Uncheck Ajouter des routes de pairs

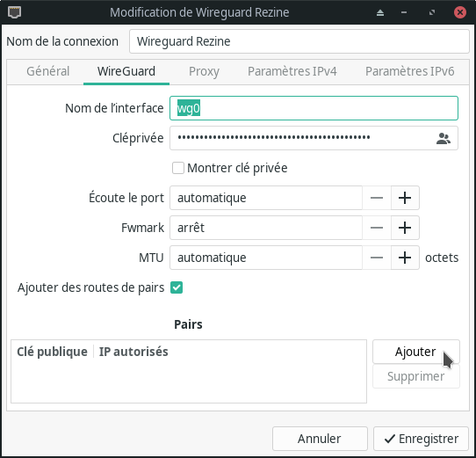click(177, 287)
